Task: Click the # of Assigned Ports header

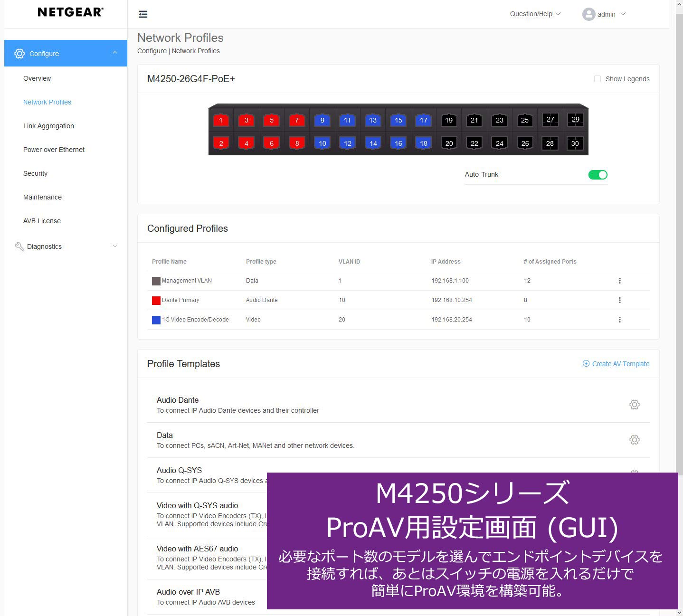Action: coord(550,262)
